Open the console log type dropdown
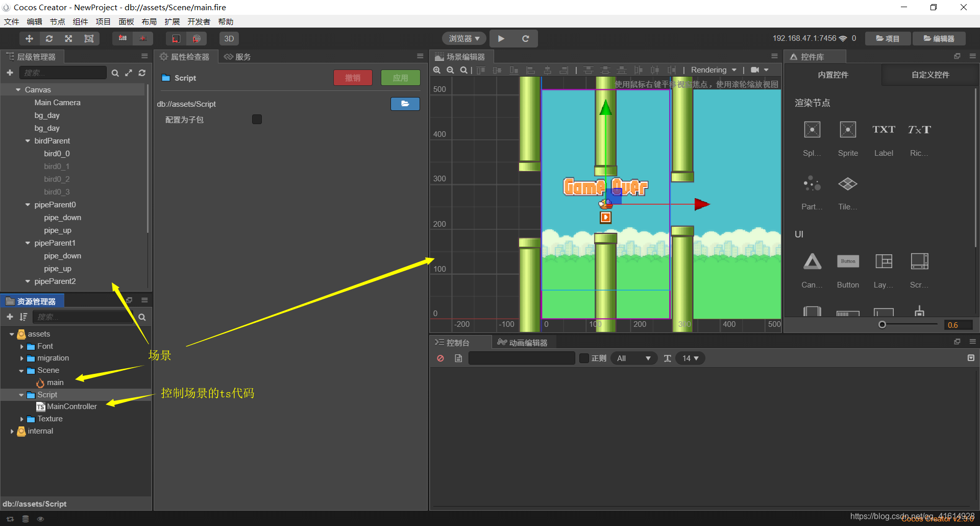This screenshot has width=980, height=526. coord(633,358)
